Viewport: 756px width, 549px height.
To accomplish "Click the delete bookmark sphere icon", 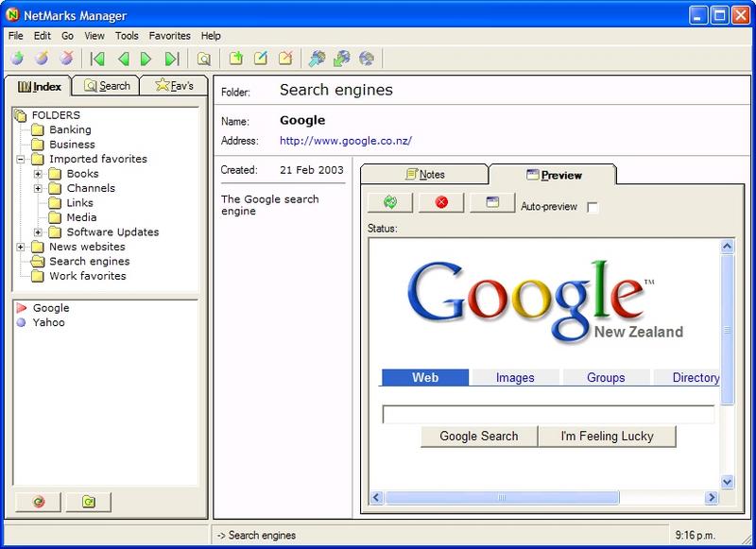I will [x=66, y=59].
